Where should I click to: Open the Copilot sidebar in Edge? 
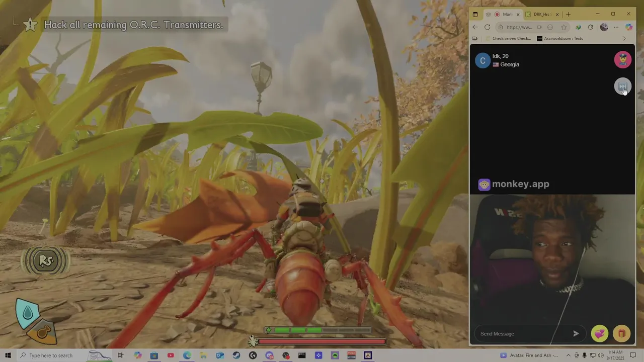point(629,27)
